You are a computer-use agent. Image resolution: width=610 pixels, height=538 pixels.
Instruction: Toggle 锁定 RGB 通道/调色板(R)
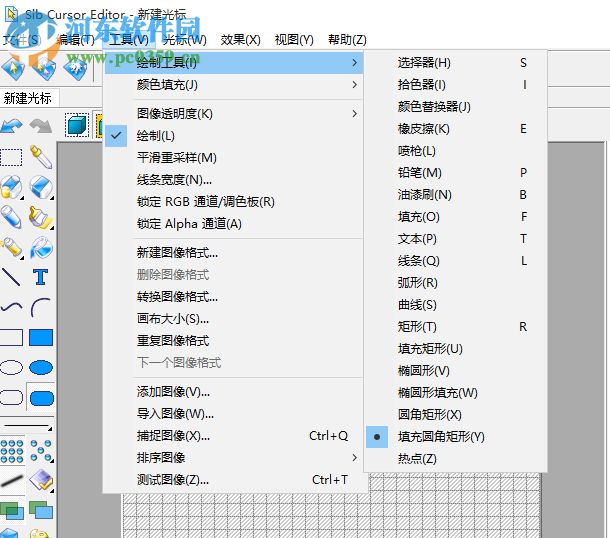[233, 202]
